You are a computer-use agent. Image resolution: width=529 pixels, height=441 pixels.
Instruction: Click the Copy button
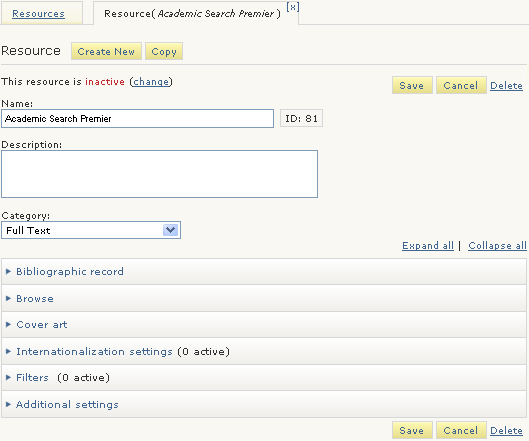[164, 51]
